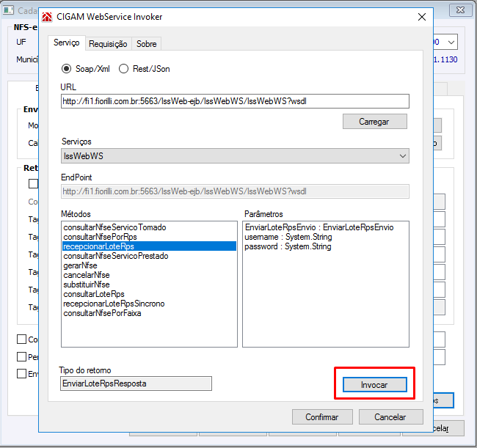Toggle the checkbox under 'Ret' in background window
Viewport: 477px width, 448px height.
click(x=33, y=183)
